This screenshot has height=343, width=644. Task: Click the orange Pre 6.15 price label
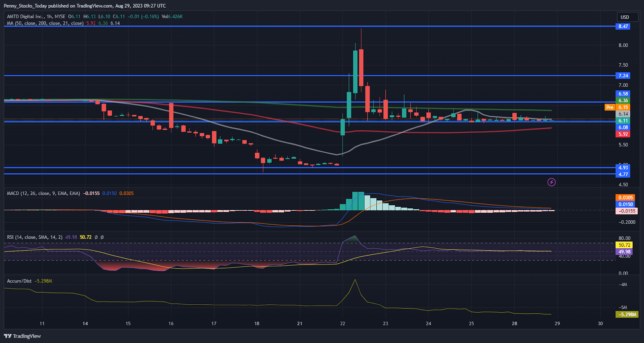point(617,107)
